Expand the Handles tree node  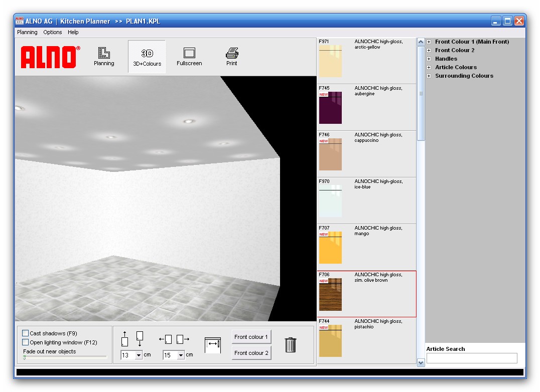click(429, 59)
